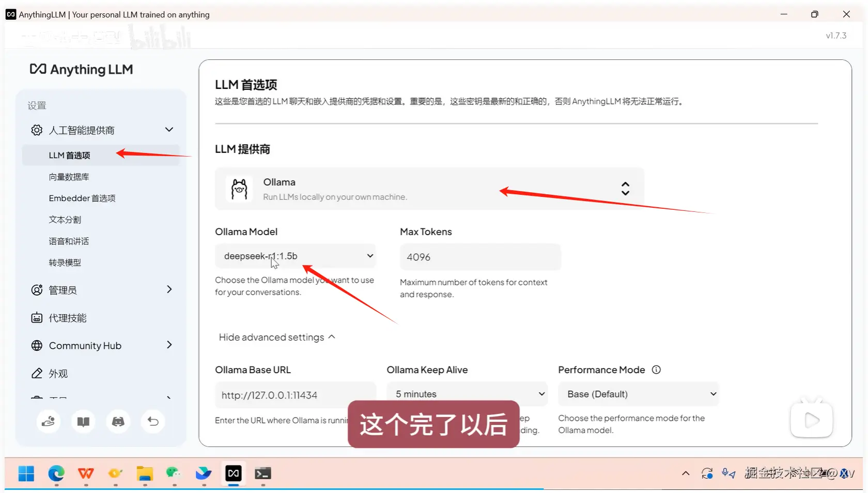Click the 'LLM 提供商' section heading
Screen dimensions: 868x493
click(x=242, y=149)
